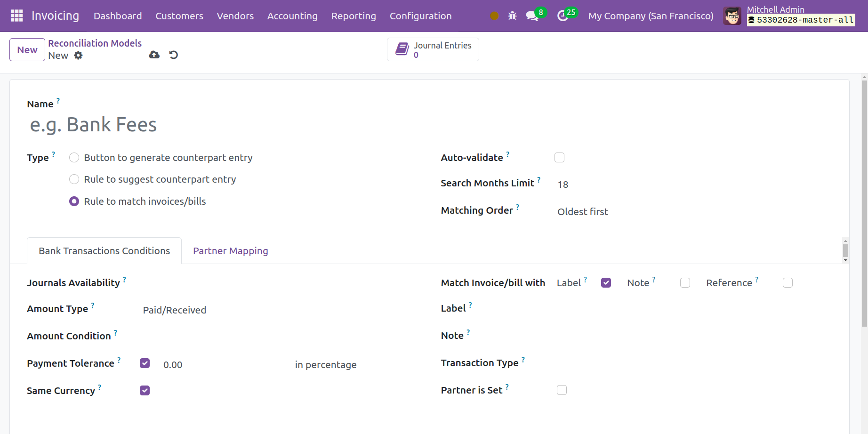This screenshot has height=434, width=868.
Task: Select Button to generate counterpart entry
Action: (x=74, y=158)
